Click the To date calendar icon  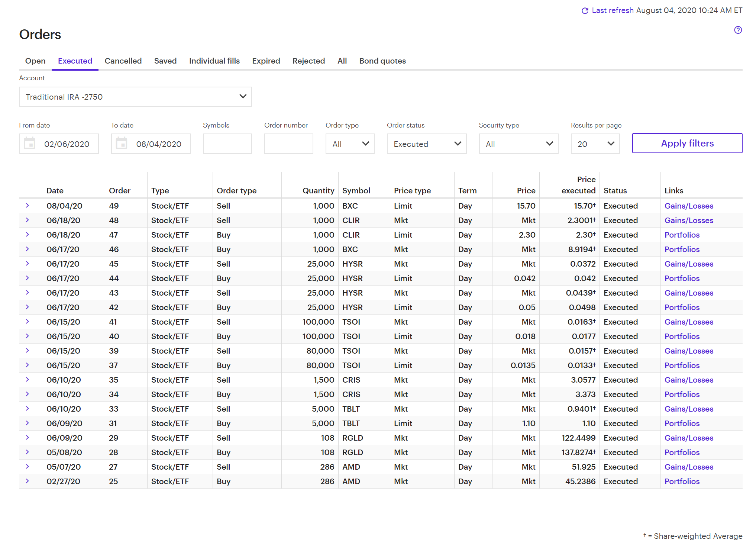click(x=122, y=144)
